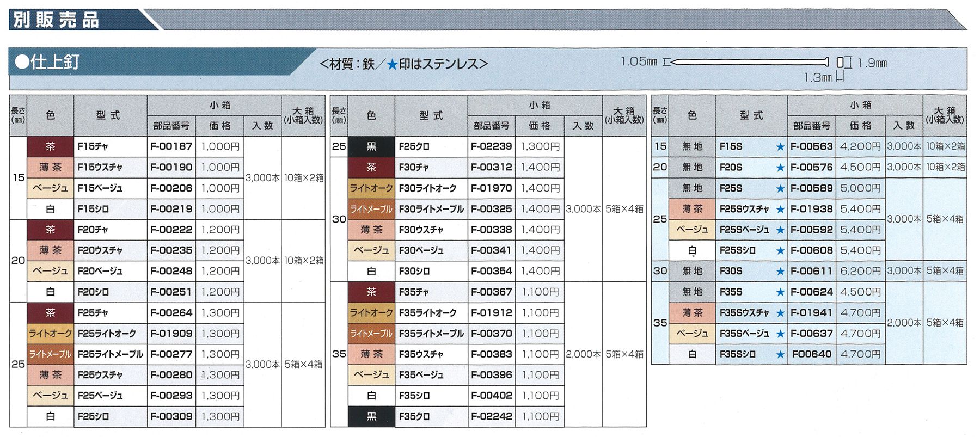Viewport: 980px width, 437px height.
Task: Click part number F-00222
Action: tap(171, 230)
